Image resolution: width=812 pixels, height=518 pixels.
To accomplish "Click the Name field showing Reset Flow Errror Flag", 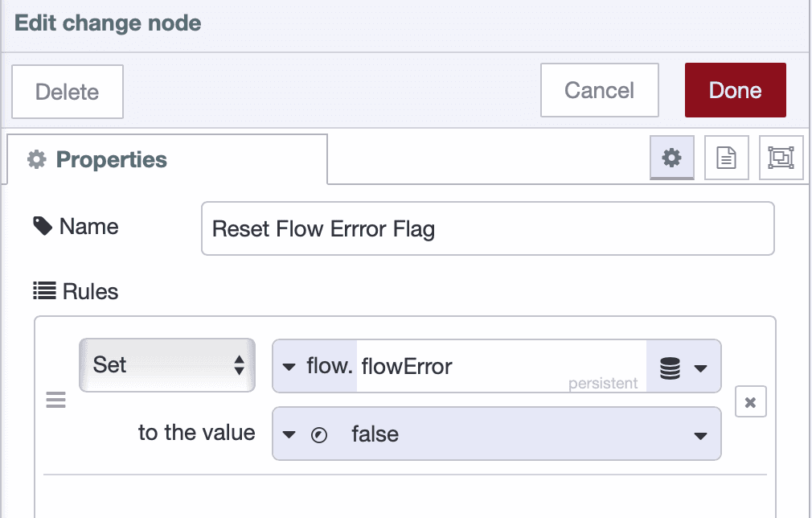I will point(487,228).
